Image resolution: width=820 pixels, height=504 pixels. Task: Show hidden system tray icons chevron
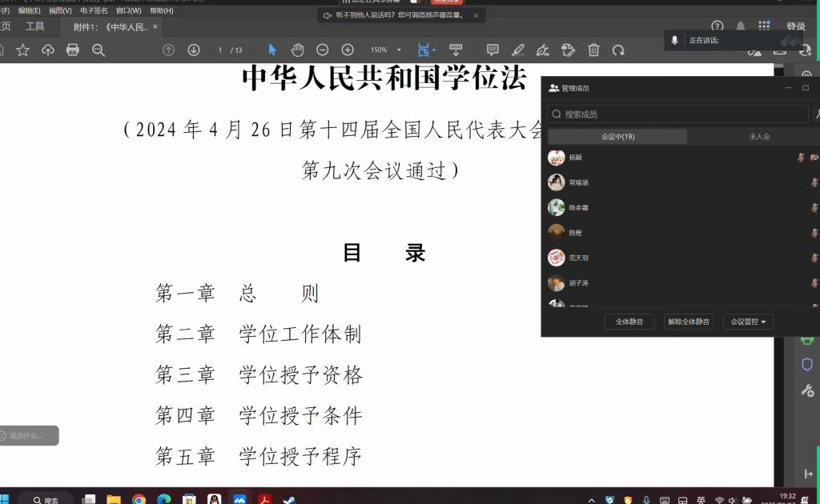(591, 500)
